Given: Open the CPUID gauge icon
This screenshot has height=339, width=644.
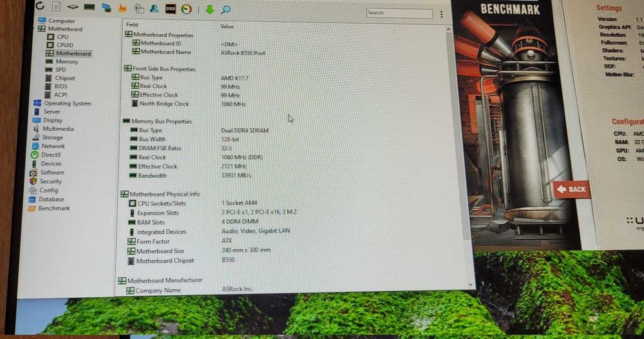Looking at the screenshot, I should coord(187,9).
